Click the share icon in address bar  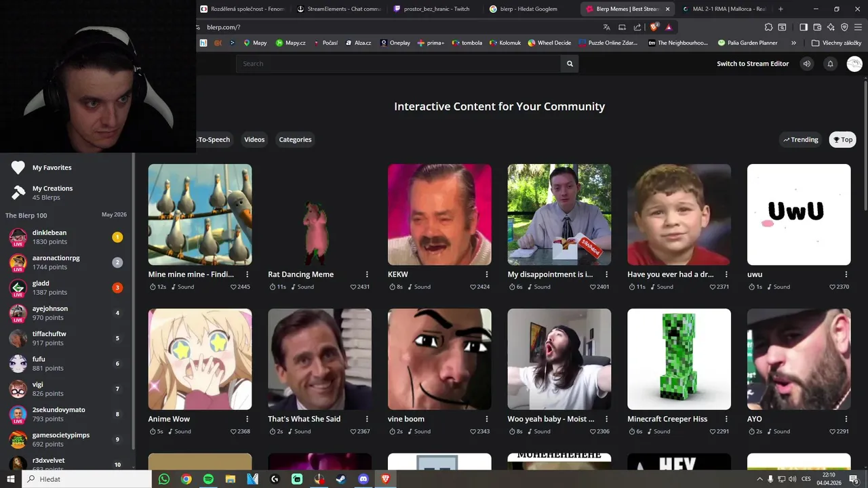(637, 27)
